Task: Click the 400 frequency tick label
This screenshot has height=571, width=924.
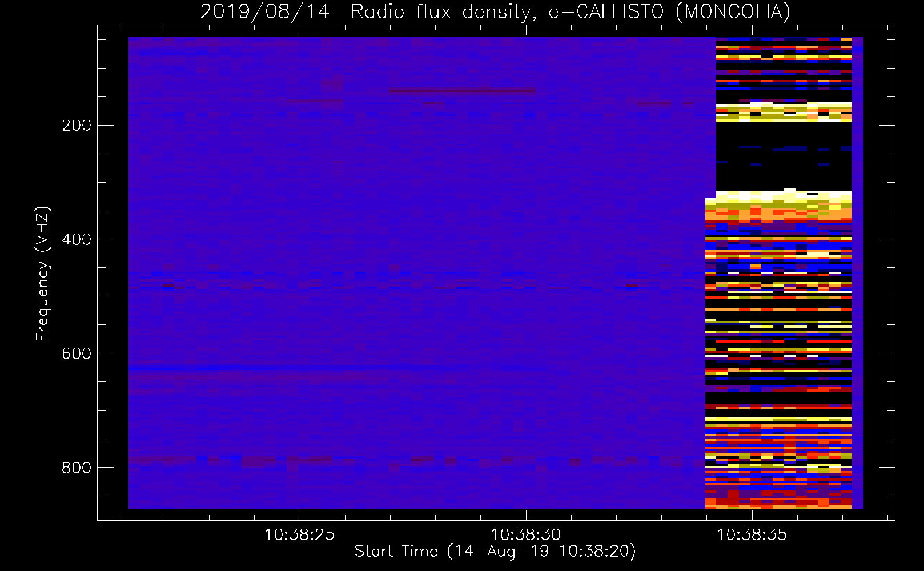Action: [77, 239]
